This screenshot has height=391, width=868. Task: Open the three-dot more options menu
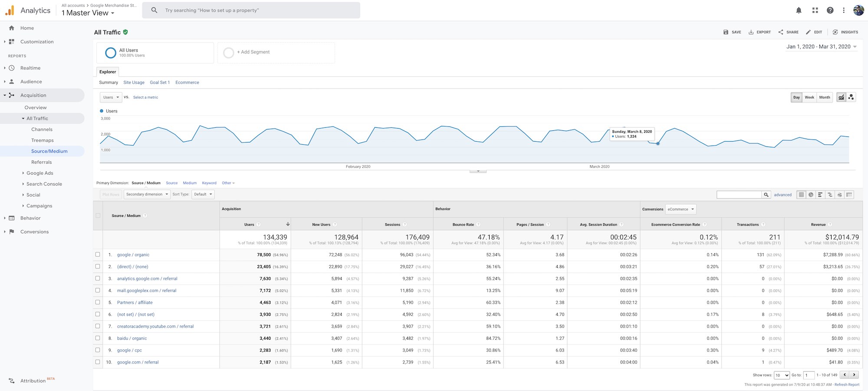[844, 10]
